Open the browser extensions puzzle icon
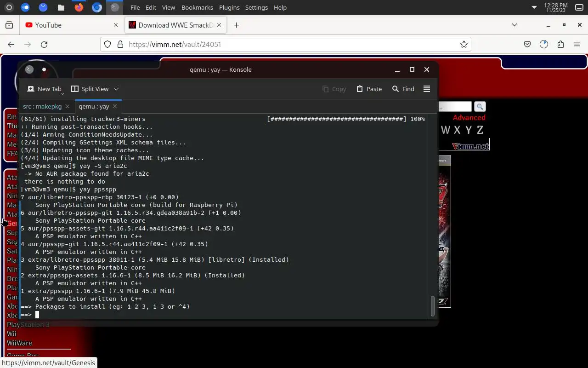Image resolution: width=588 pixels, height=368 pixels. click(x=560, y=44)
